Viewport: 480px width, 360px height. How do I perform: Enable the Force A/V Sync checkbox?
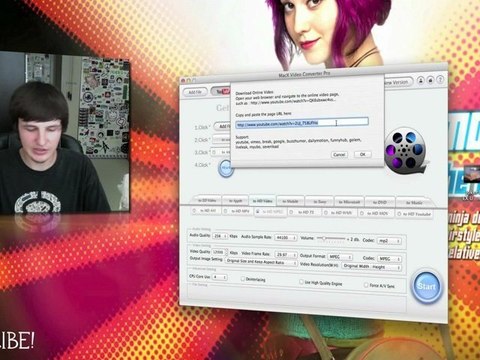tap(366, 285)
